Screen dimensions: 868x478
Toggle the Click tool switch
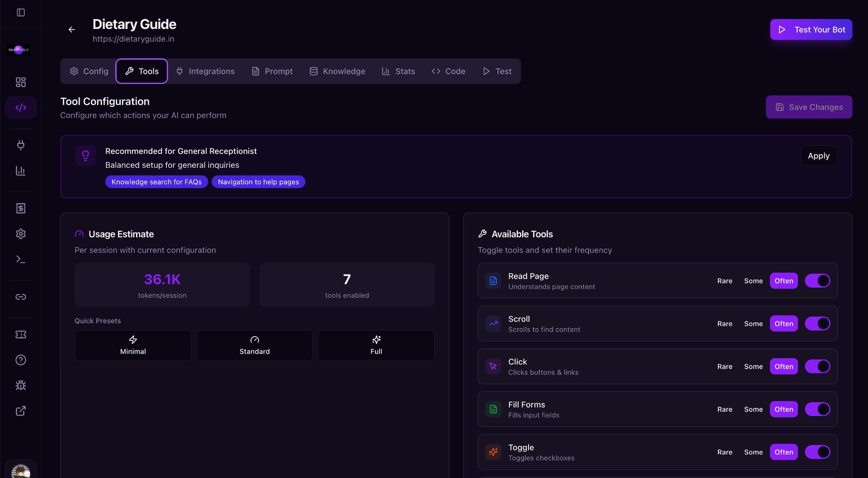click(x=817, y=366)
